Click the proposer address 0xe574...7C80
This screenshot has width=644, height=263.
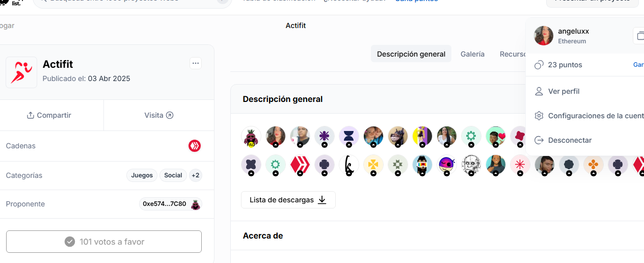[x=165, y=204]
